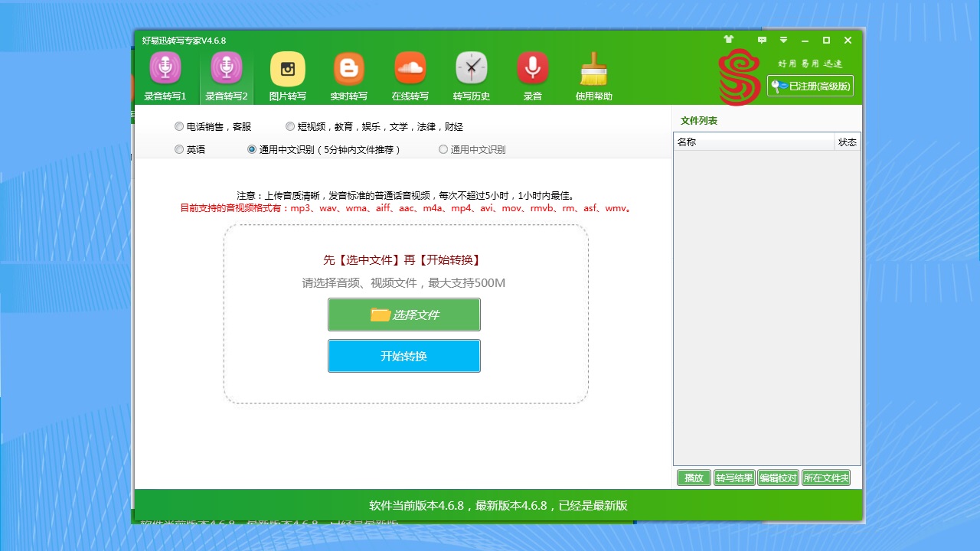Launch the 在线转写 online transcription tool
The image size is (980, 551).
(x=410, y=74)
